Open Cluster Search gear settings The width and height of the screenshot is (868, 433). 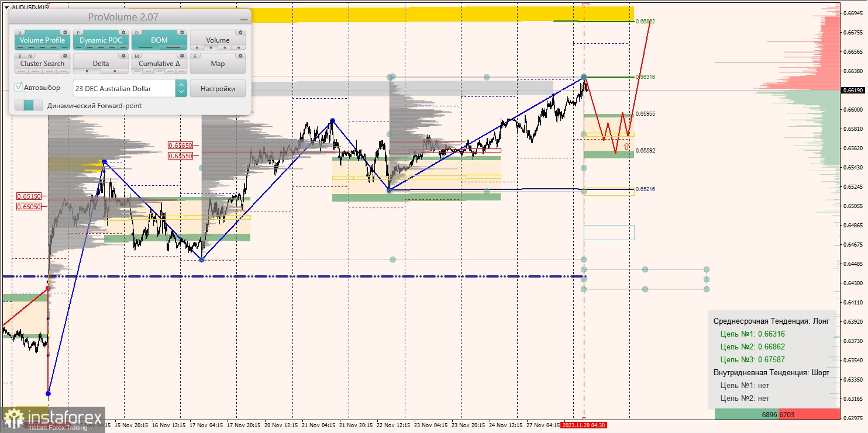pyautogui.click(x=65, y=56)
